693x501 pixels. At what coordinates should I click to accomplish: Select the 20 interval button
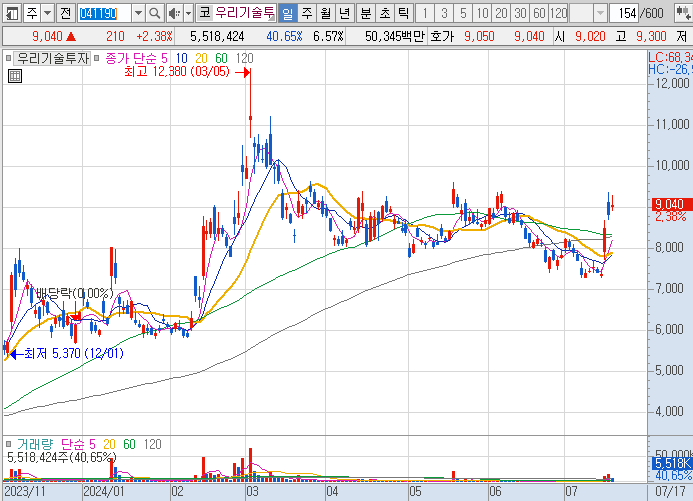coord(501,13)
